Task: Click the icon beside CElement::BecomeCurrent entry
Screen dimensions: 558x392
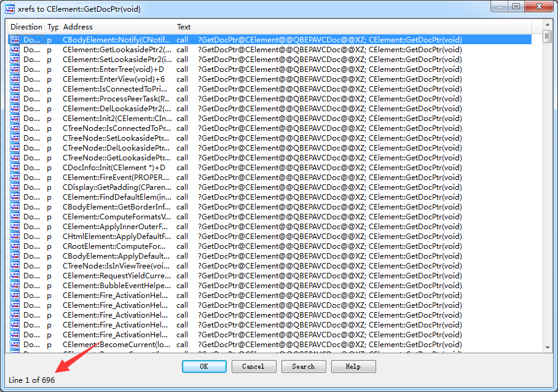Action: coord(15,344)
